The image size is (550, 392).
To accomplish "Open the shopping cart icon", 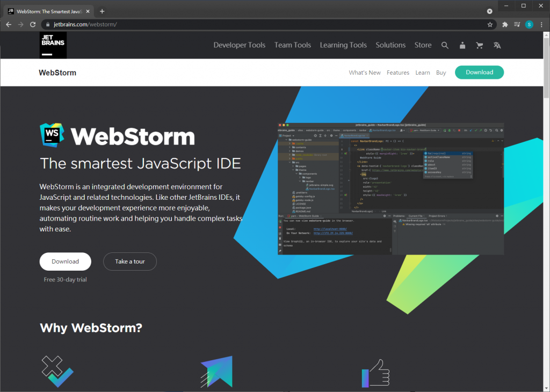I will 480,45.
